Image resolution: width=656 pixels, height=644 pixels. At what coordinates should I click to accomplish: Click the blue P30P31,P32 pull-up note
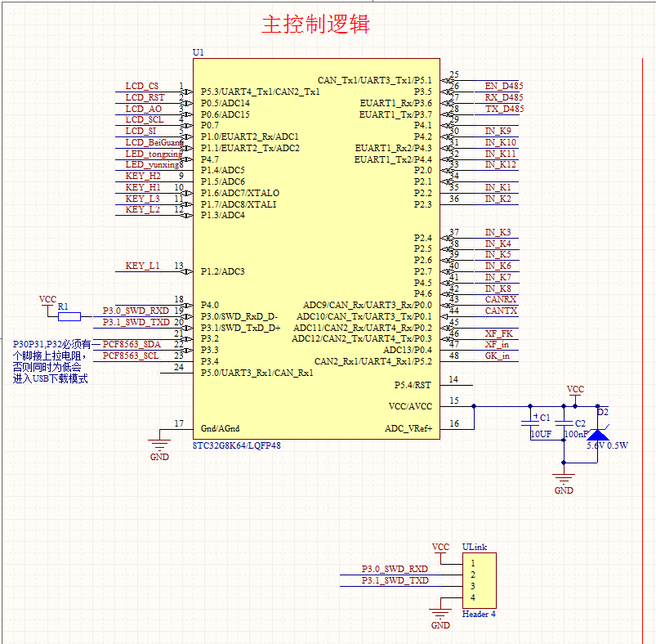[52, 361]
